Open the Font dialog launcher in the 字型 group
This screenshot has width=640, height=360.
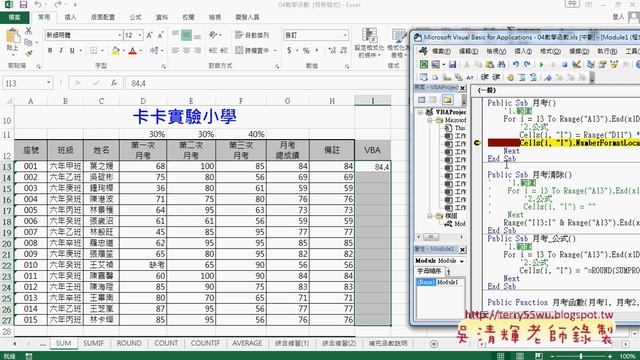(164, 66)
